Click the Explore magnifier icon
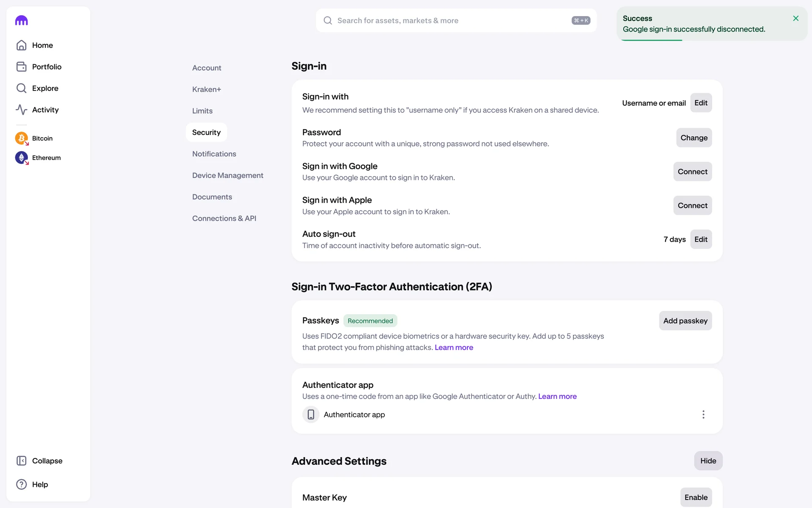This screenshot has width=812, height=508. coord(22,88)
